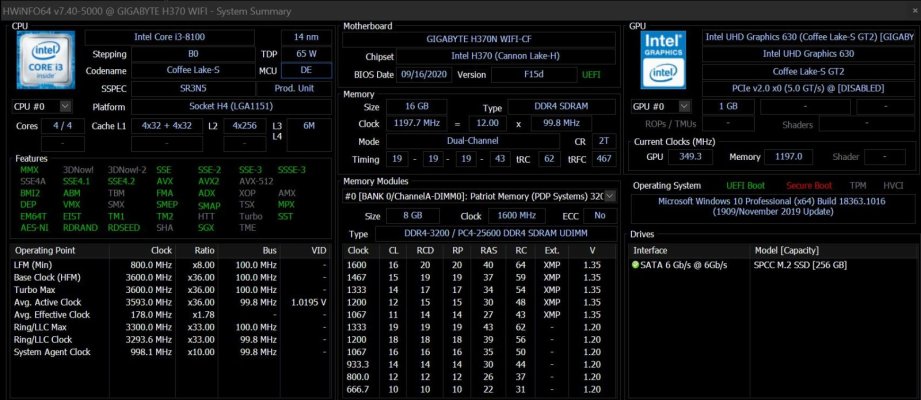Screen dimensions: 921x400
Task: Click the 666.7 clock timing row
Action: tap(479, 389)
